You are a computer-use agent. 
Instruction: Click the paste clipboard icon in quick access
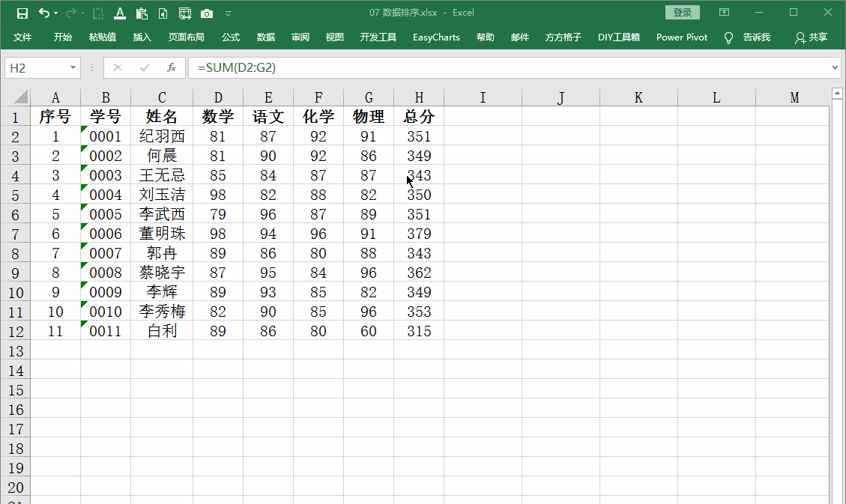(x=142, y=13)
